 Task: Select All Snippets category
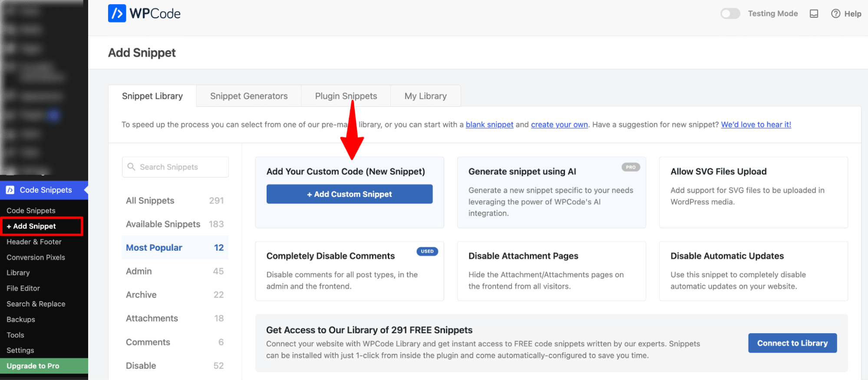tap(175, 200)
